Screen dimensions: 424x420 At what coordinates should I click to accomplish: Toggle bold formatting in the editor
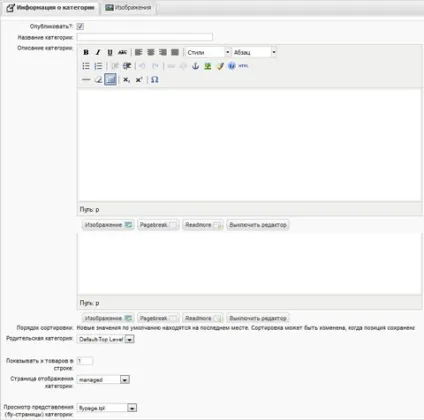[x=86, y=52]
